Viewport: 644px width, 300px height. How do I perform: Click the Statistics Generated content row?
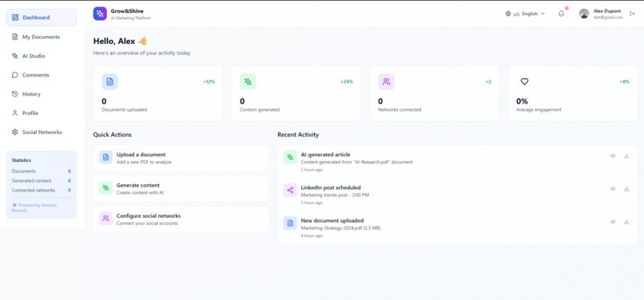pyautogui.click(x=41, y=180)
